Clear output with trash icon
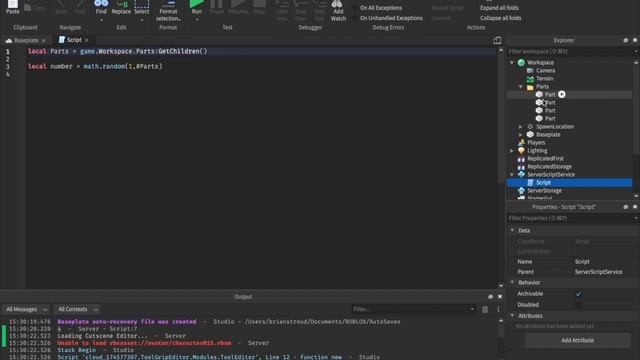 tap(485, 310)
